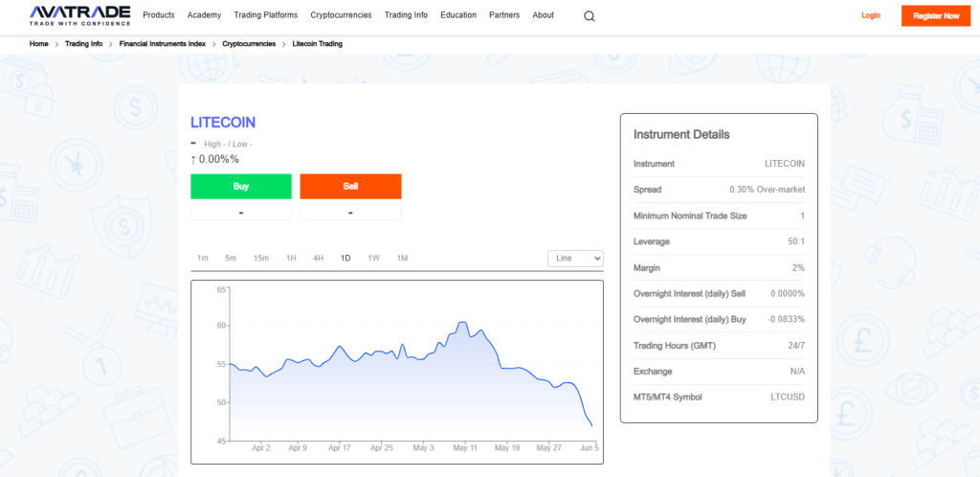
Task: Click the chart peak near May 11
Action: click(x=462, y=322)
